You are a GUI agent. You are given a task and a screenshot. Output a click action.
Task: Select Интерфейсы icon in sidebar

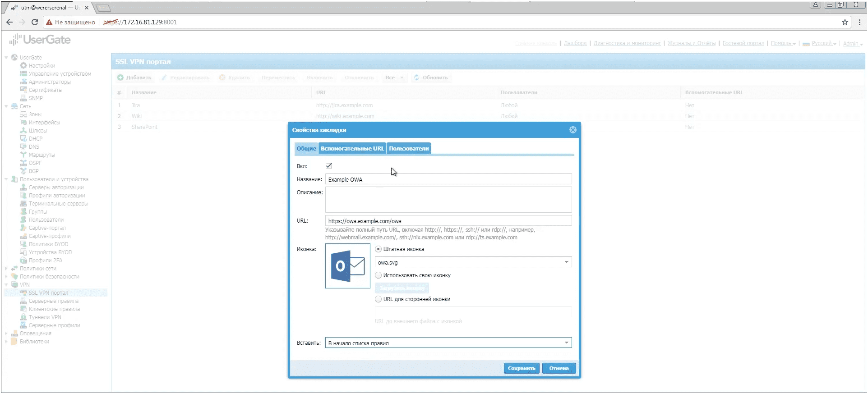click(23, 123)
